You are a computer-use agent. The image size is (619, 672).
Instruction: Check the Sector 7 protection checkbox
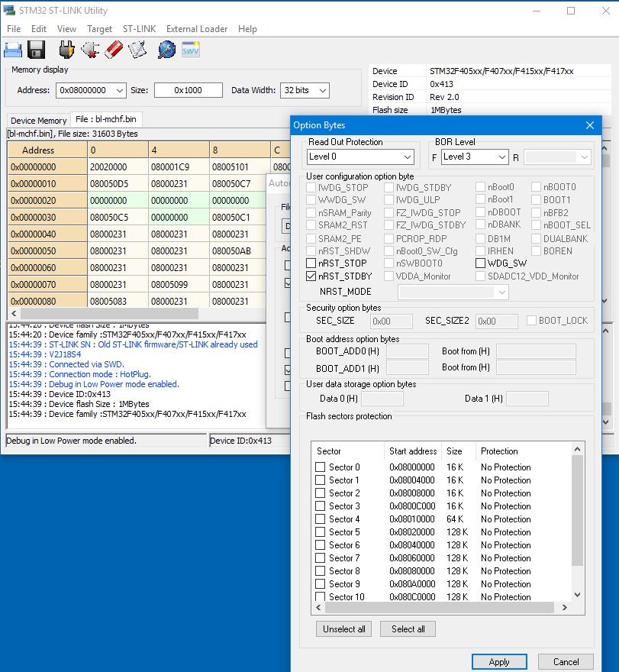point(320,557)
